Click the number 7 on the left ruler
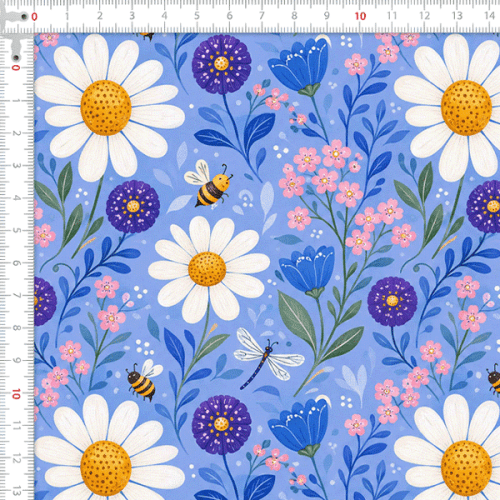This screenshot has height=500, width=500. click(x=16, y=295)
